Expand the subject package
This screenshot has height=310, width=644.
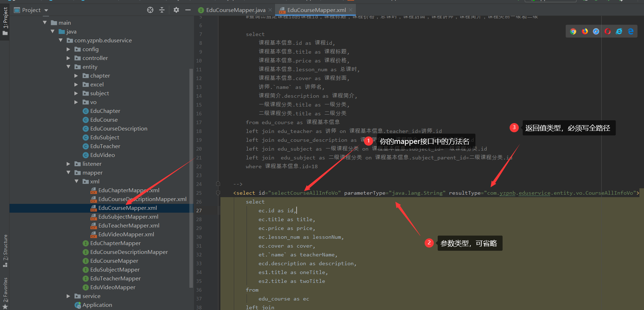pyautogui.click(x=76, y=93)
